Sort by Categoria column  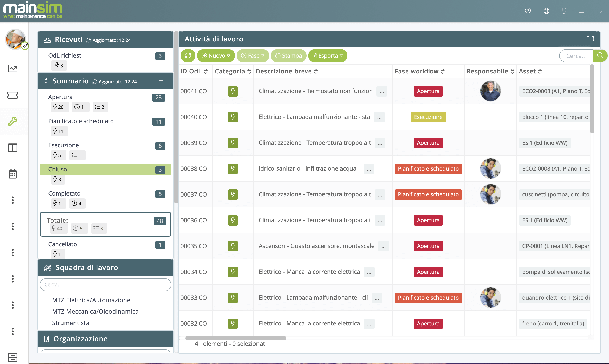249,71
